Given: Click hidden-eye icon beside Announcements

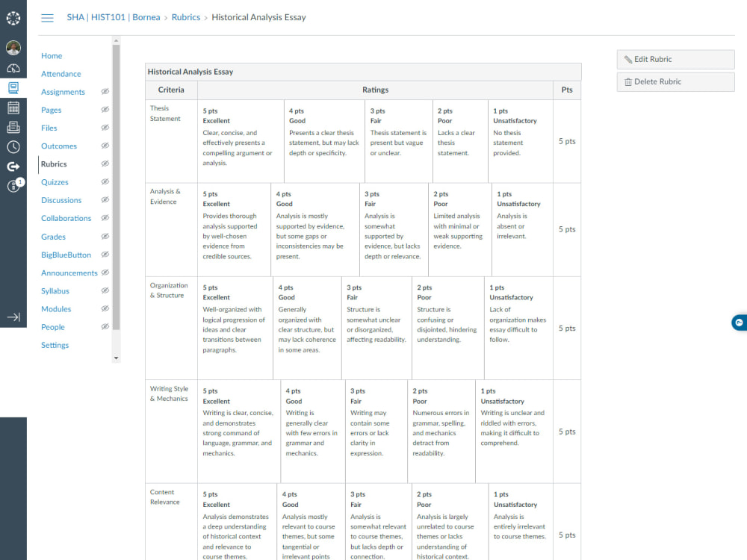Looking at the screenshot, I should (x=105, y=273).
